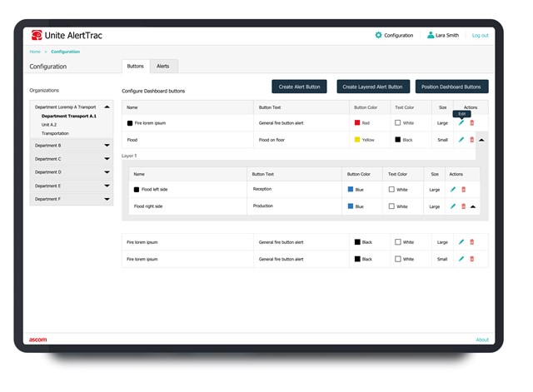This screenshot has height=392, width=533.
Task: Delete the Flood right side layer button
Action: [464, 206]
